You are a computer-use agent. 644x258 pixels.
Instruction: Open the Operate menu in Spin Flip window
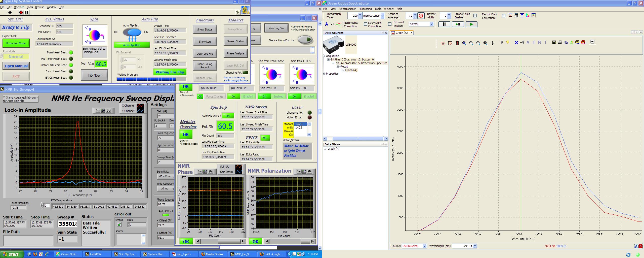click(x=19, y=7)
